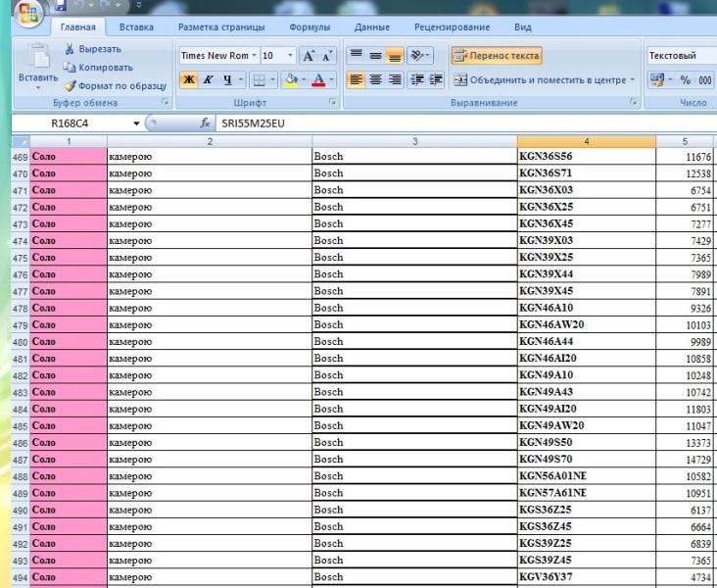Apply red font color A icon
Viewport: 717px width, 588px height.
(x=318, y=80)
